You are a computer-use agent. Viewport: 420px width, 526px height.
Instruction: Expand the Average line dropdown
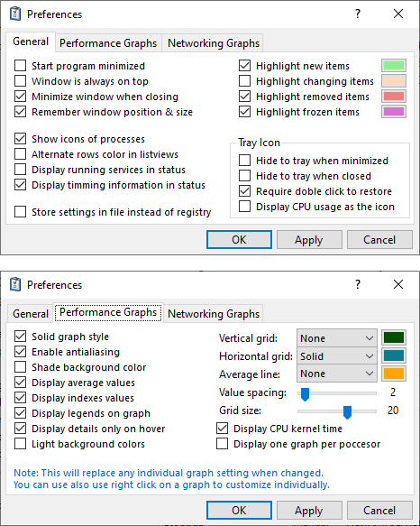[x=336, y=374]
